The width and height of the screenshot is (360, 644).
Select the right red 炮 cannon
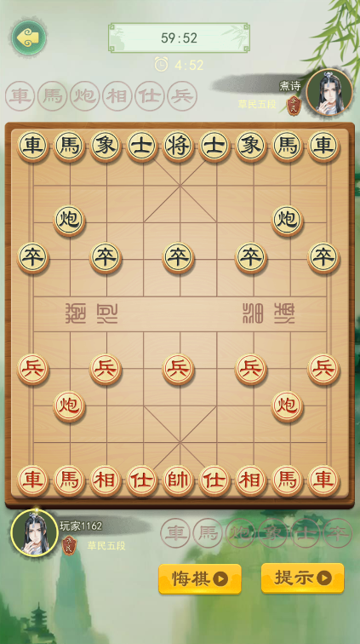pos(288,406)
